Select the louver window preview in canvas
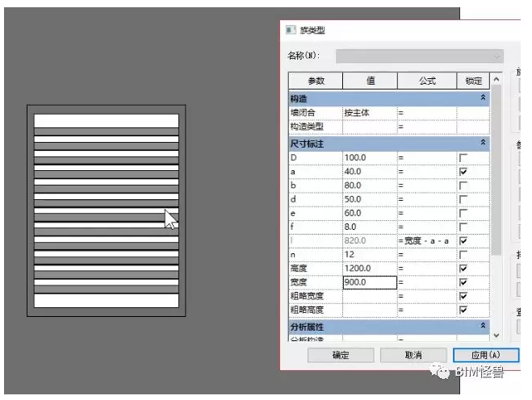 click(x=106, y=210)
